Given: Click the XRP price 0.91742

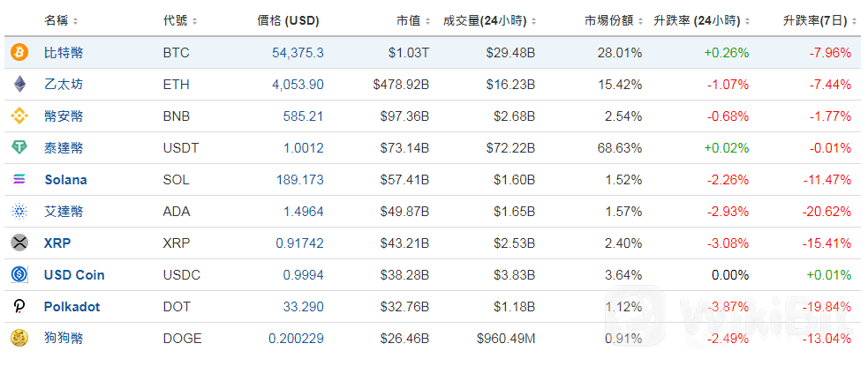Looking at the screenshot, I should coord(299,243).
